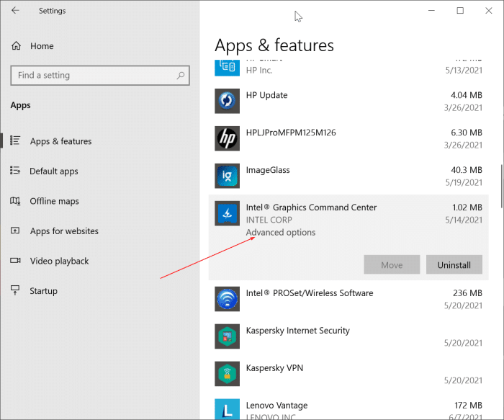Open Apps & features section

point(60,141)
